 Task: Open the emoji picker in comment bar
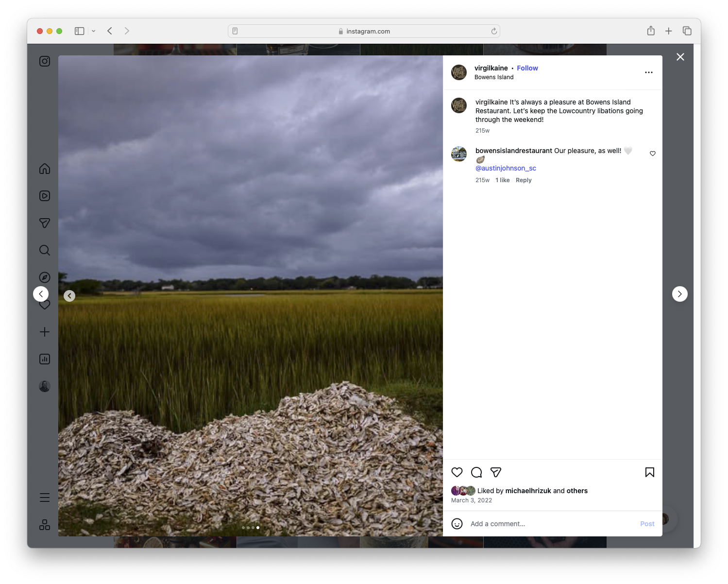click(457, 524)
